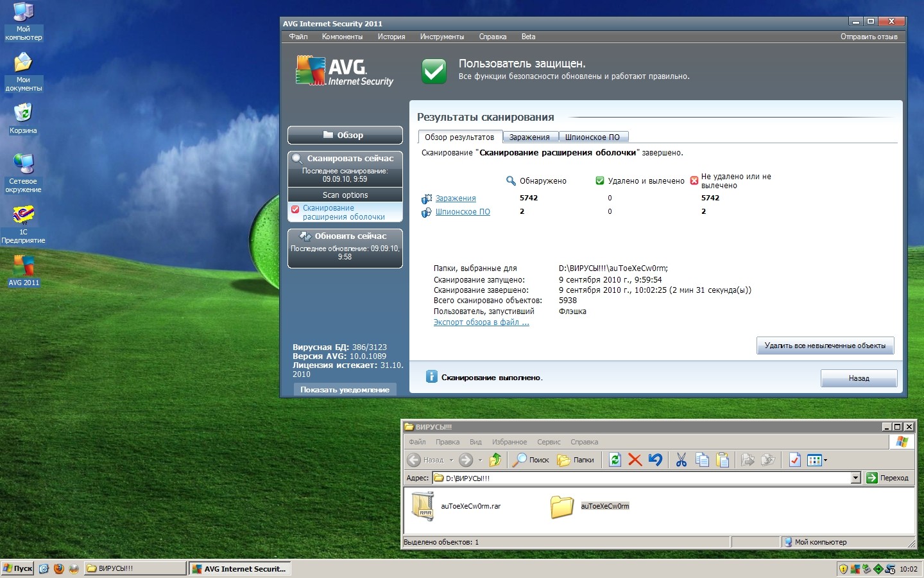Screen dimensions: 924x578
Task: Click the D:\ВИРУСЫ!!! address field
Action: tap(642, 478)
